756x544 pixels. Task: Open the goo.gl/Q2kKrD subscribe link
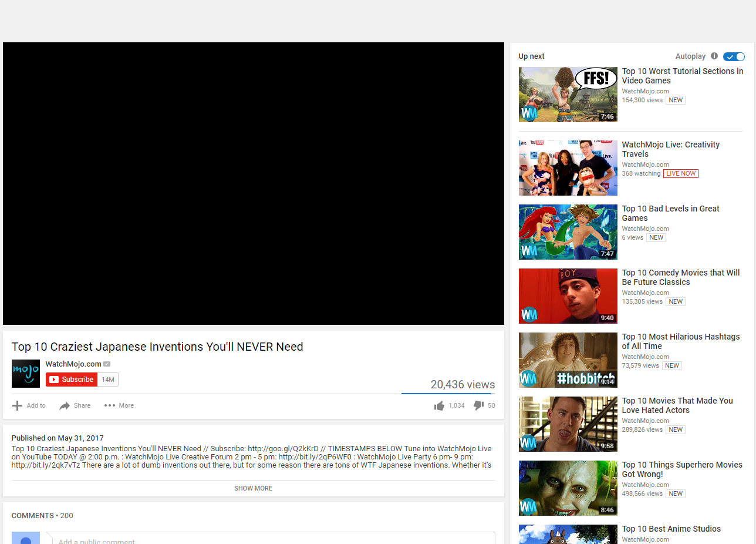point(283,449)
